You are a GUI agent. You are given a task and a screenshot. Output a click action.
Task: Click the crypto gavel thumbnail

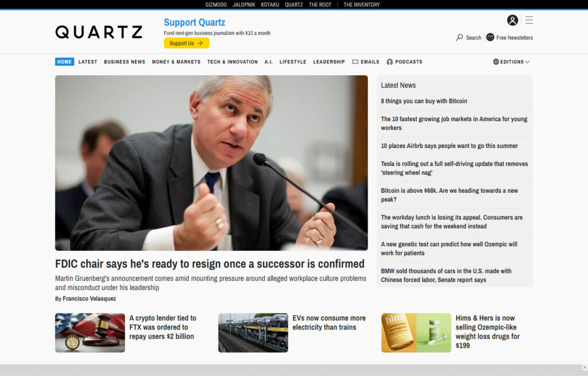click(x=90, y=333)
